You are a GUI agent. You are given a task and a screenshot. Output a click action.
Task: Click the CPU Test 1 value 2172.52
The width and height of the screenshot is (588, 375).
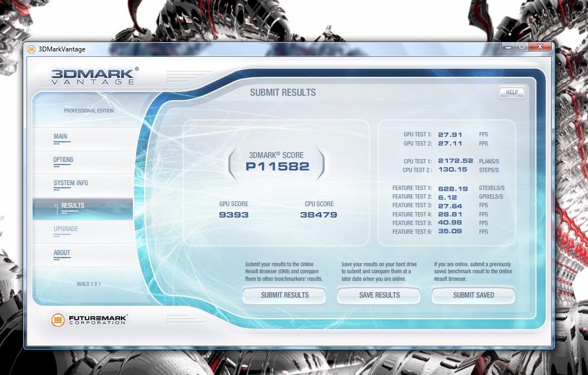click(x=456, y=161)
